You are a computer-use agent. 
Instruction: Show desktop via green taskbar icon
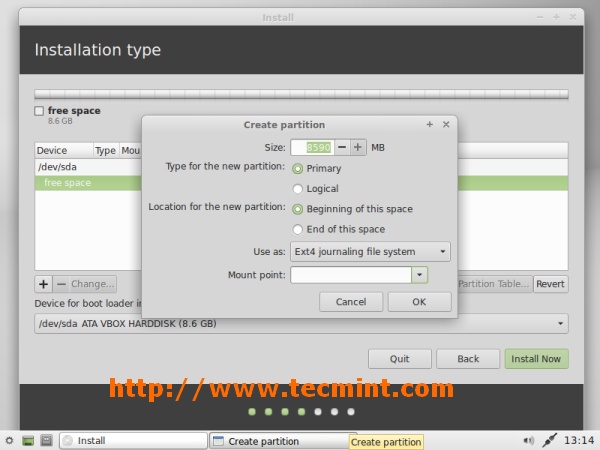coord(28,441)
